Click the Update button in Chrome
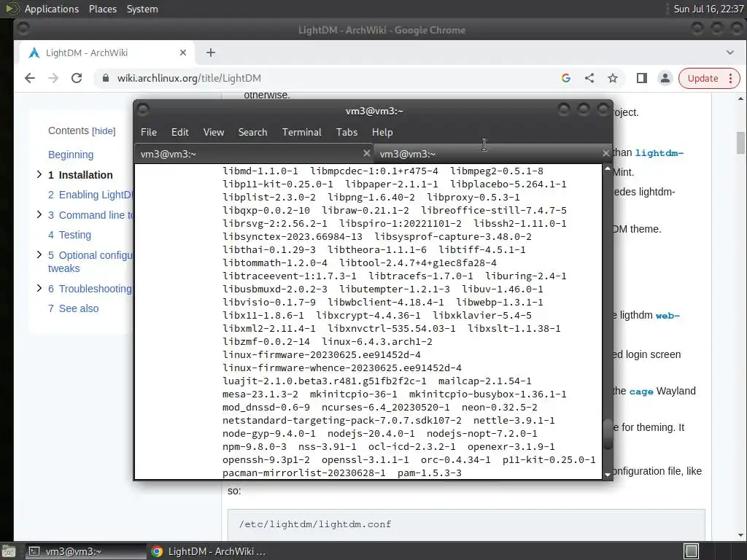Screen dimensions: 747x560 pyautogui.click(x=703, y=78)
